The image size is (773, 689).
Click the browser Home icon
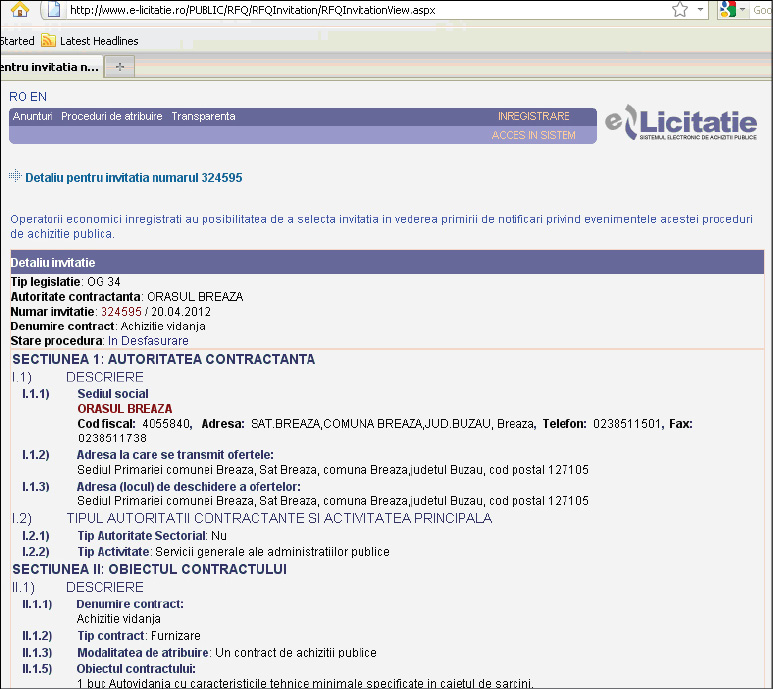(x=20, y=10)
